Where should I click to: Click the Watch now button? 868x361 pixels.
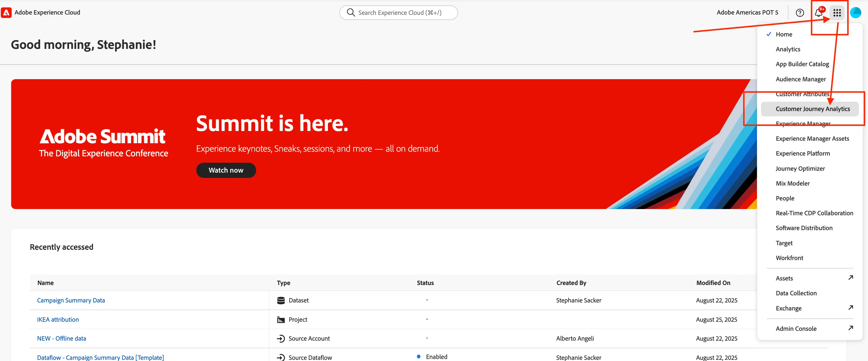point(226,170)
